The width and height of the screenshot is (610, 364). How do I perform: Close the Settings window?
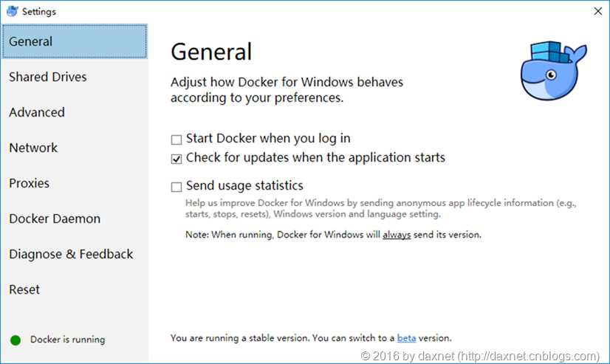coord(597,11)
